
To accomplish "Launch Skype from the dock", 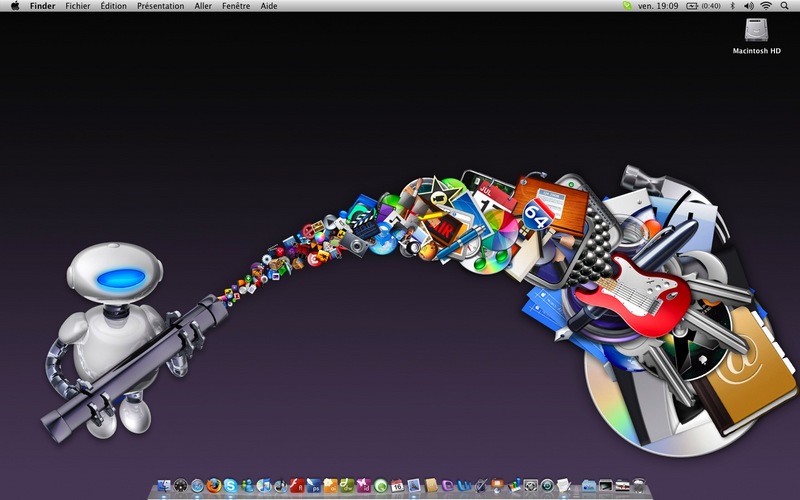I will 231,485.
